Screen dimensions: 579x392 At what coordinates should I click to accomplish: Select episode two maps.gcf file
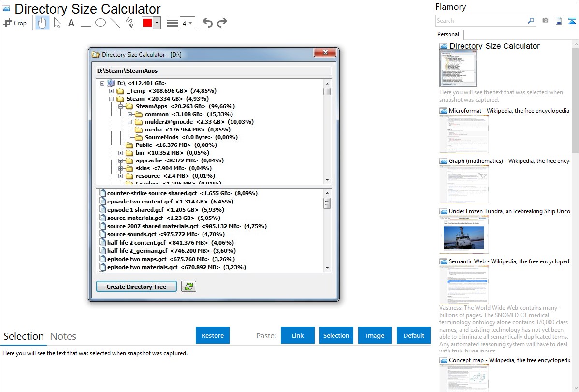pos(167,259)
